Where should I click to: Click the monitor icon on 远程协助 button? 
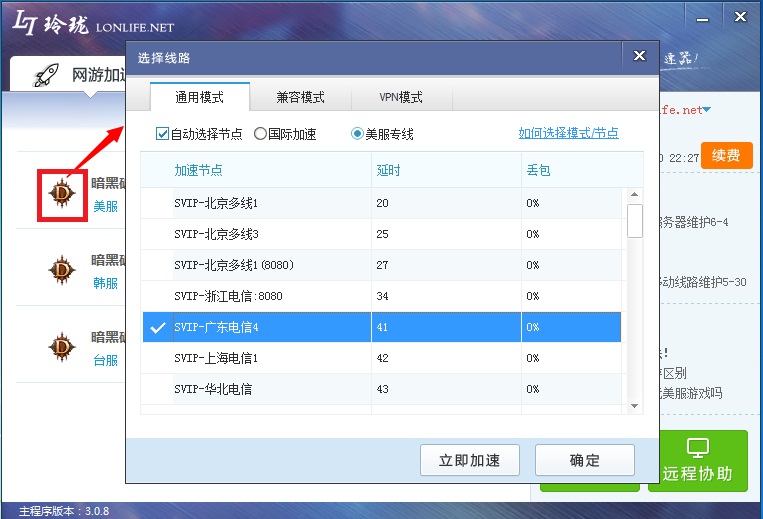[x=697, y=448]
